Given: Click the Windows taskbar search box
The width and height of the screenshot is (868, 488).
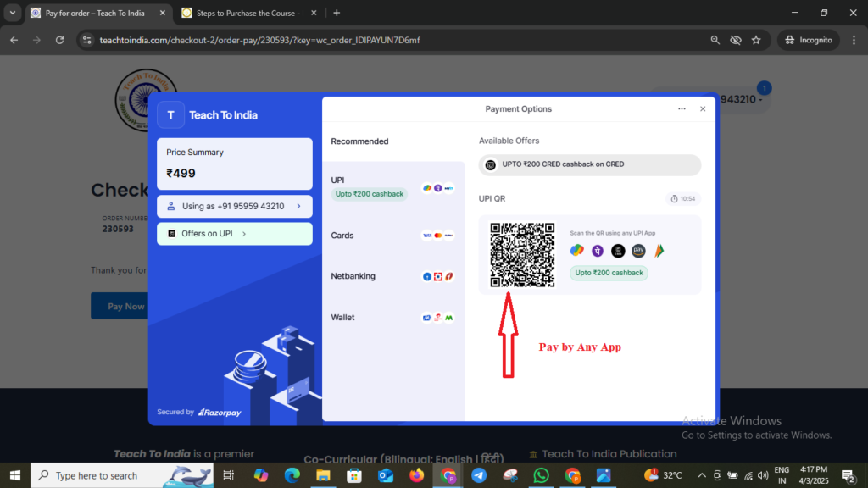Looking at the screenshot, I should (122, 475).
